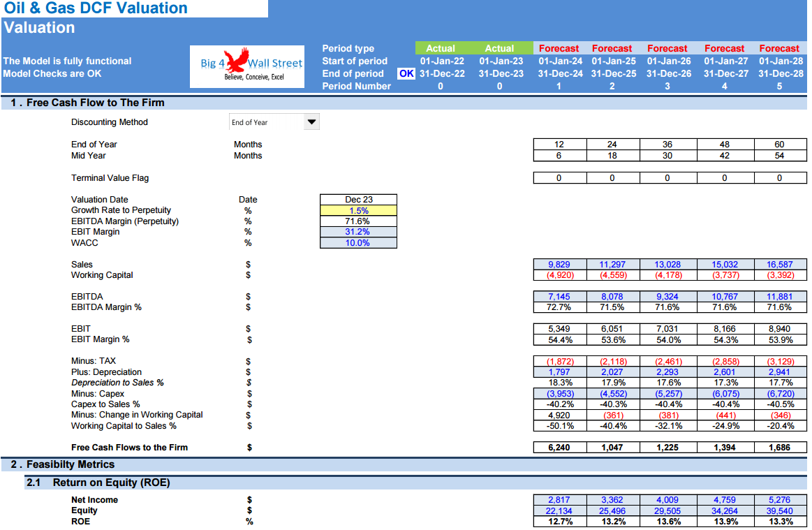Select the Free Cash Flow value 6,240
Image resolution: width=812 pixels, height=530 pixels.
coord(560,447)
